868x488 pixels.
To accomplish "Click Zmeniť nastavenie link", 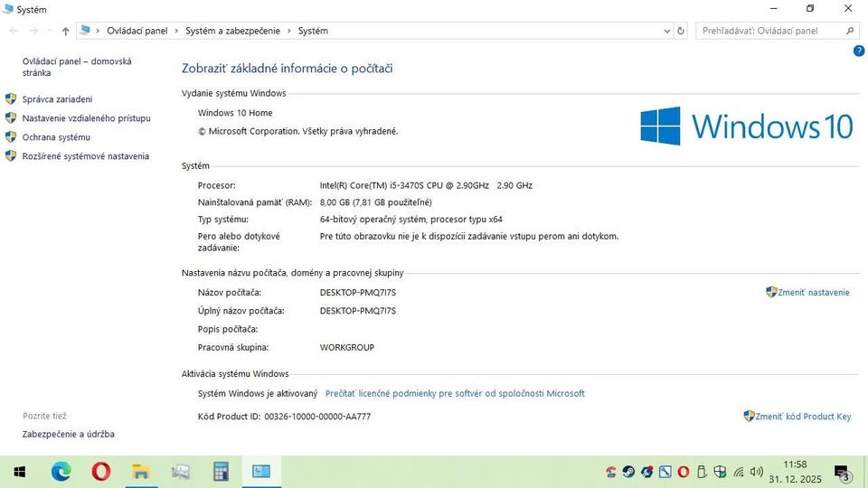I will pyautogui.click(x=813, y=292).
